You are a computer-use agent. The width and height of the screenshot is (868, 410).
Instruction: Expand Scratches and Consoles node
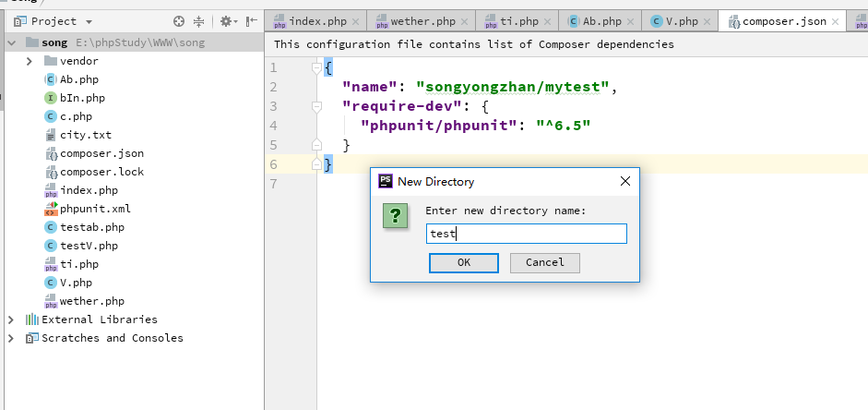[x=11, y=338]
